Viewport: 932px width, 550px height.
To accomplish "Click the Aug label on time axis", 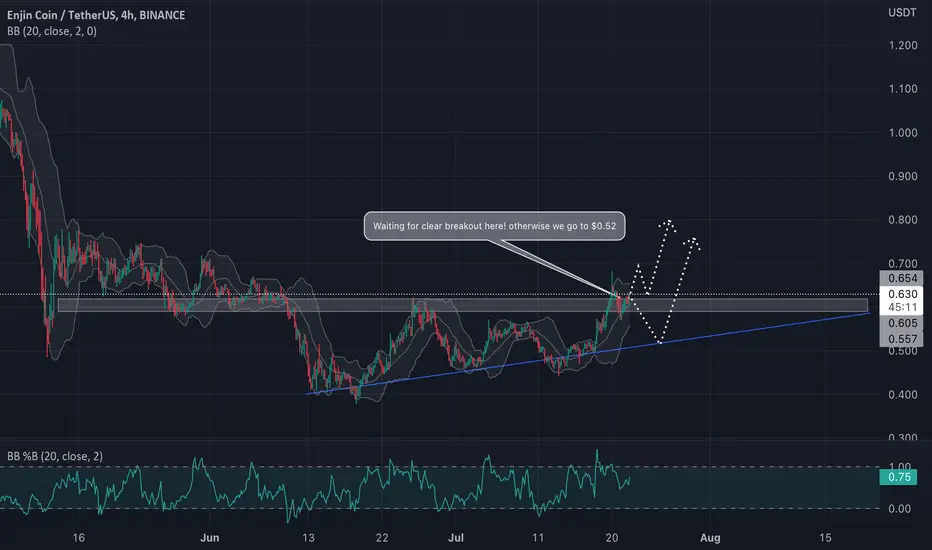I will click(x=710, y=538).
